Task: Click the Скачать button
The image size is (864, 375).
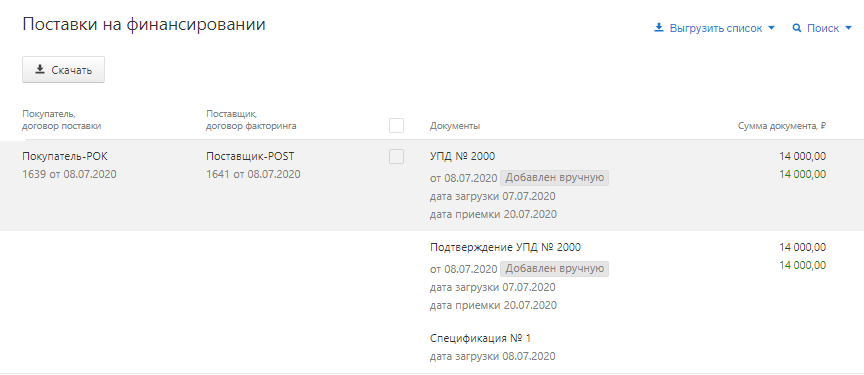Action: point(63,70)
